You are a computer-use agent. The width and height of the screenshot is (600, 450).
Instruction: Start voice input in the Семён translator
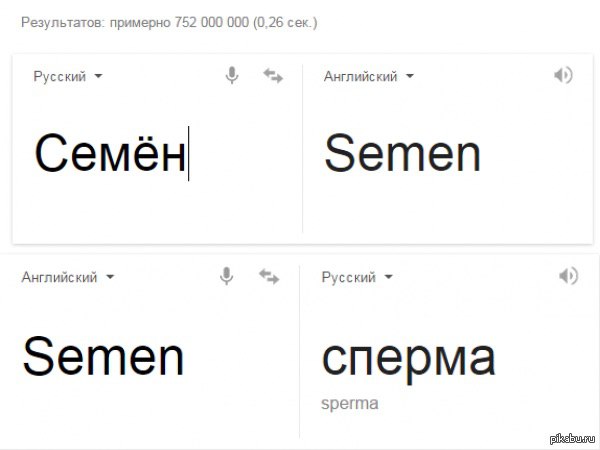point(232,75)
